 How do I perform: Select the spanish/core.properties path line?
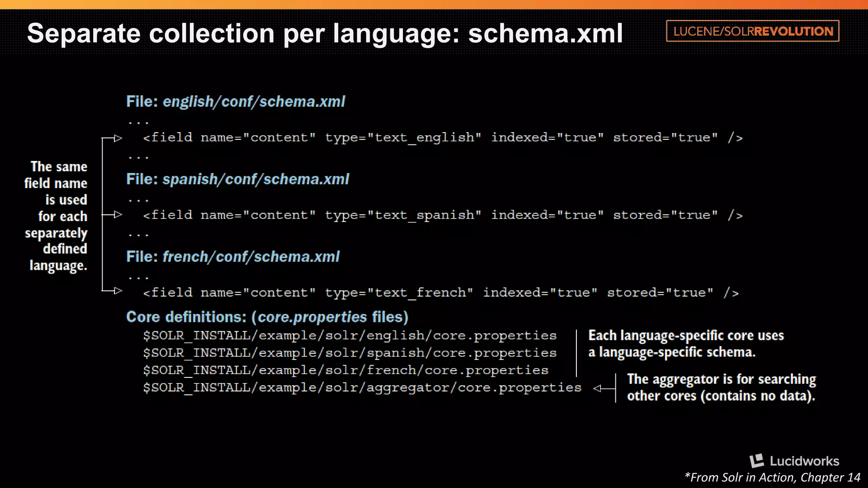pos(350,353)
